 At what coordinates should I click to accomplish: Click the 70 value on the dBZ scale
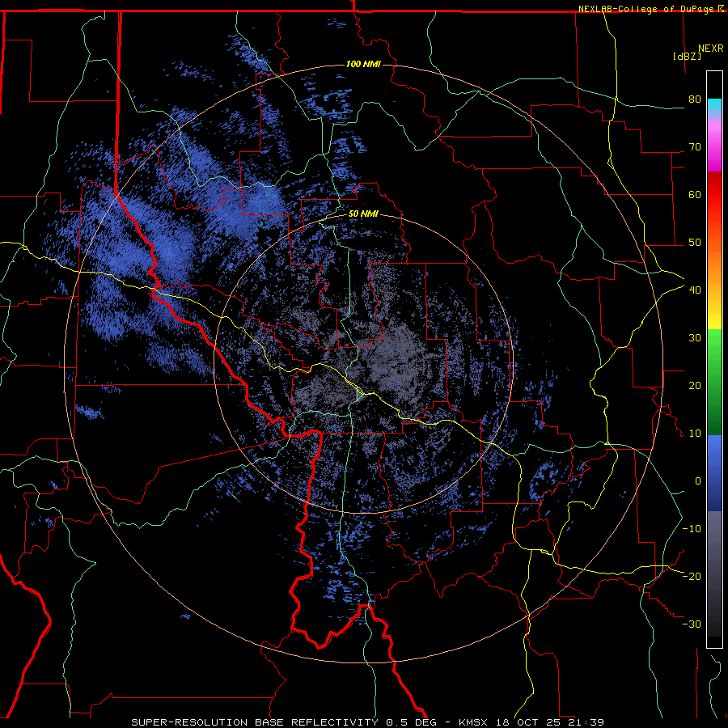click(x=695, y=146)
